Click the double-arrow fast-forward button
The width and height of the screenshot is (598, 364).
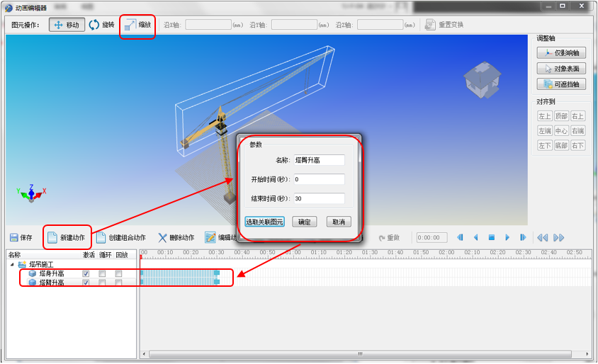(559, 237)
